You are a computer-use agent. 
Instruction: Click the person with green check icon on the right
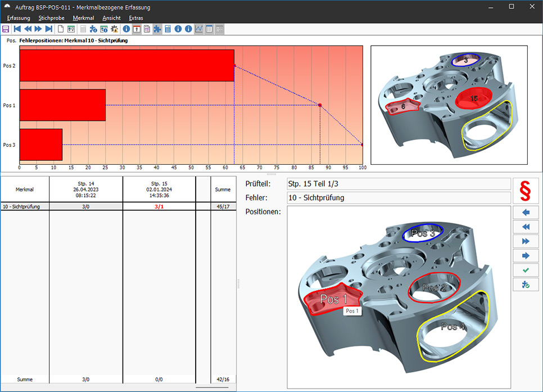(x=525, y=285)
